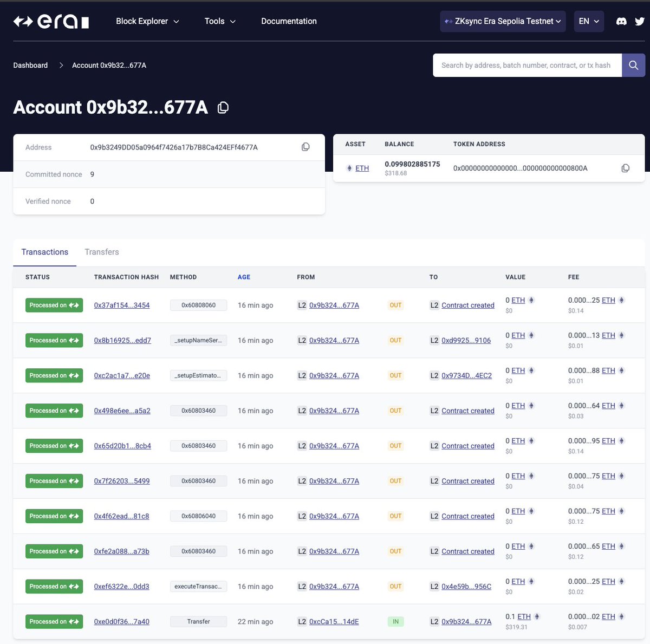Screen dimensions: 650x644
Task: Click Processed on badge for 0xe0d0f36...7a40
Action: click(x=54, y=622)
